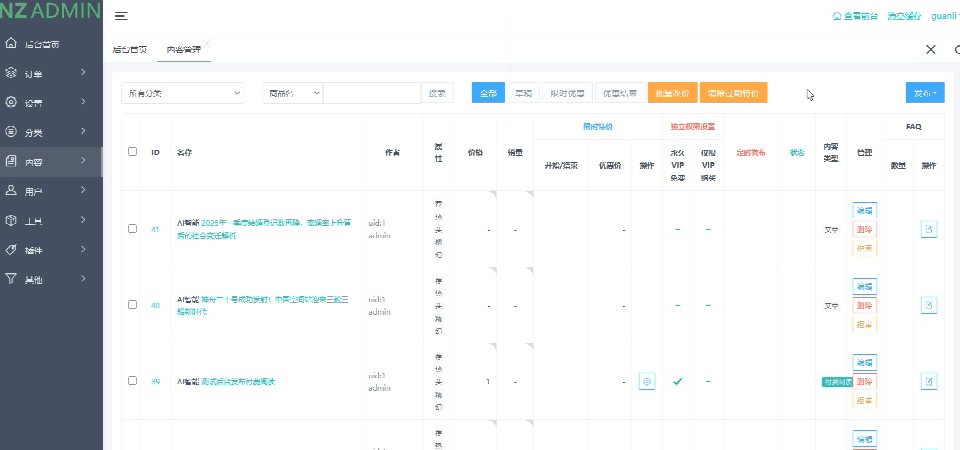Check the checkbox for row ID 40
This screenshot has height=450, width=960.
click(132, 304)
